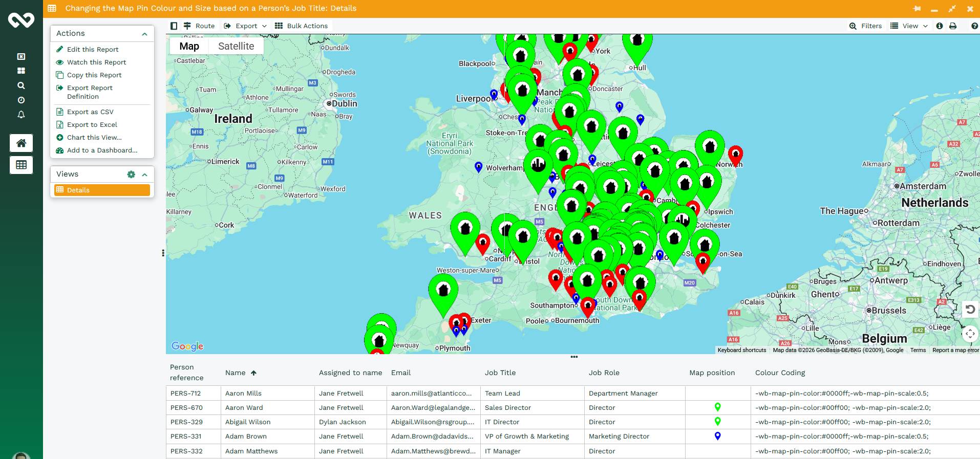This screenshot has width=980, height=459.
Task: Click green map pin for Aaron Ward
Action: (717, 407)
